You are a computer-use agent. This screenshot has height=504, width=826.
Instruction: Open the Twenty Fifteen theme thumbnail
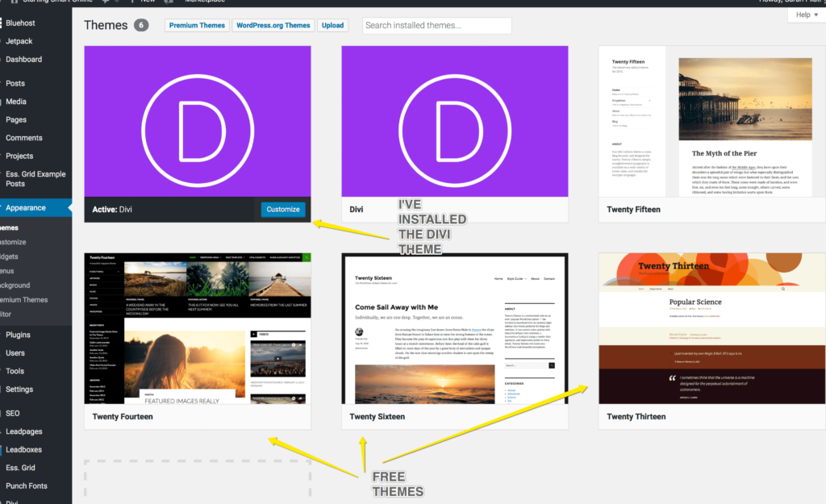point(711,121)
